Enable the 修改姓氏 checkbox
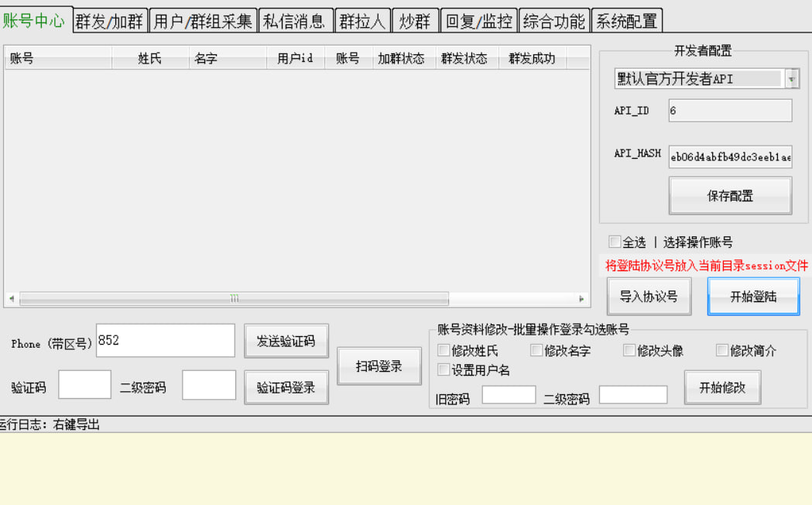The height and width of the screenshot is (505, 812). pyautogui.click(x=444, y=351)
